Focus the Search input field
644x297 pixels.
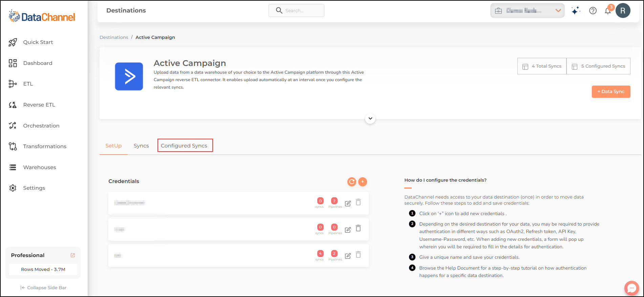click(296, 10)
